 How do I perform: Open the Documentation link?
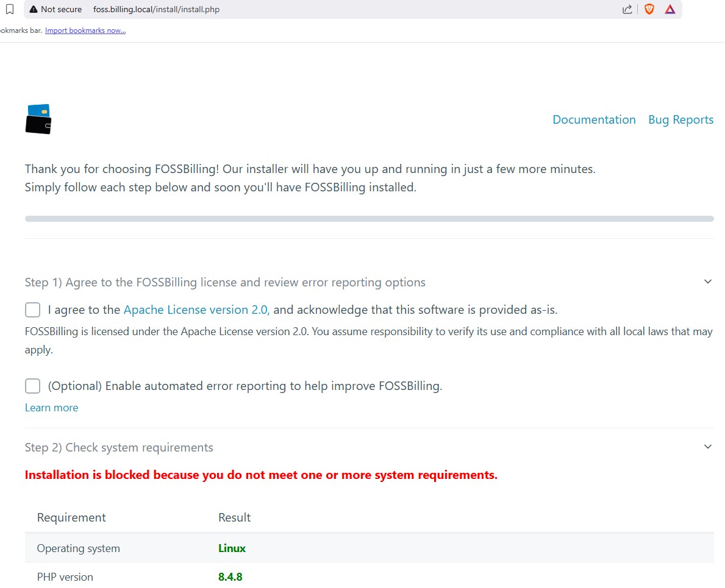click(x=594, y=119)
